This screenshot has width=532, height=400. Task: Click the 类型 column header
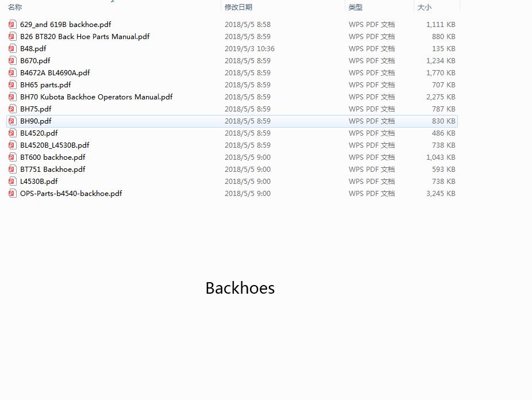tap(356, 7)
